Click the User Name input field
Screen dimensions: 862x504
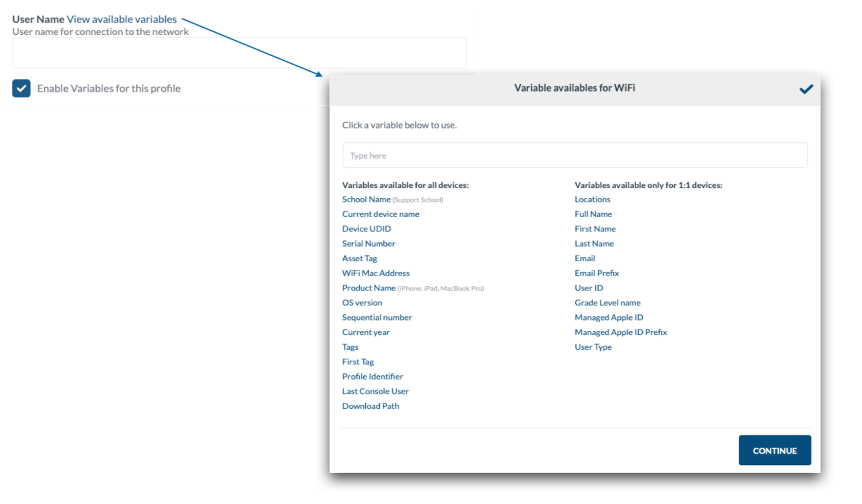[x=239, y=53]
